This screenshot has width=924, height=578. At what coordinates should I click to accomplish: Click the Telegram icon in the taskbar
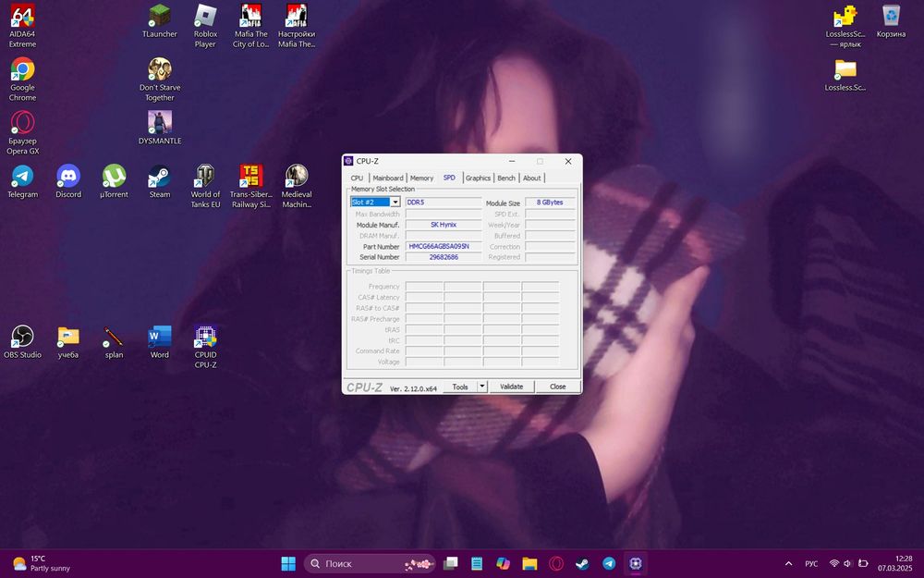609,564
